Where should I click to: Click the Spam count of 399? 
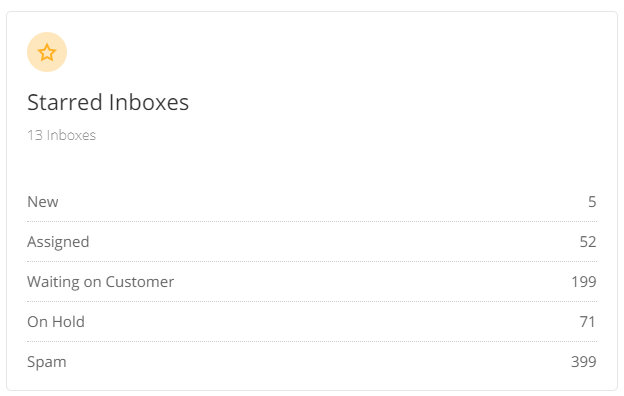tap(584, 362)
